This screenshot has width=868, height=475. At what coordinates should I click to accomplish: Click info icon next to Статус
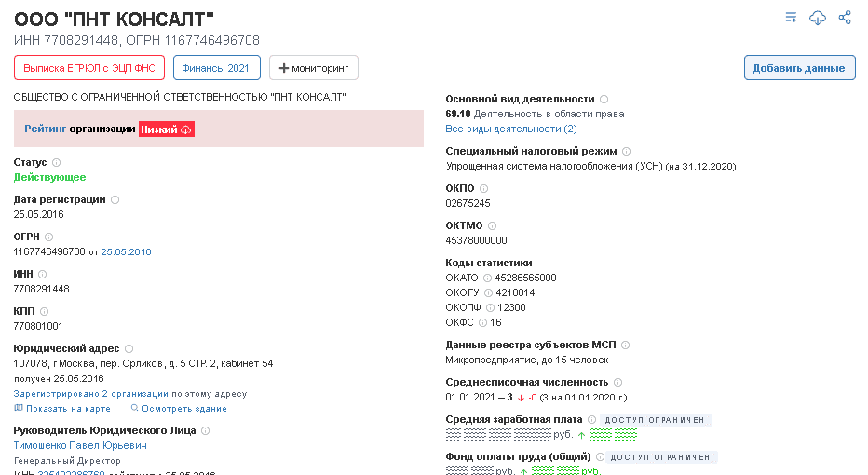[x=57, y=163]
